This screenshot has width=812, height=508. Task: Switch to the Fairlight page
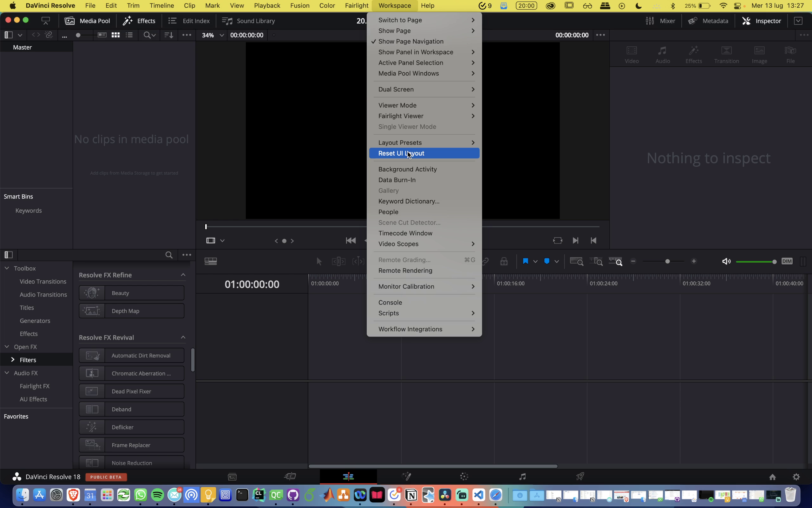pyautogui.click(x=522, y=477)
